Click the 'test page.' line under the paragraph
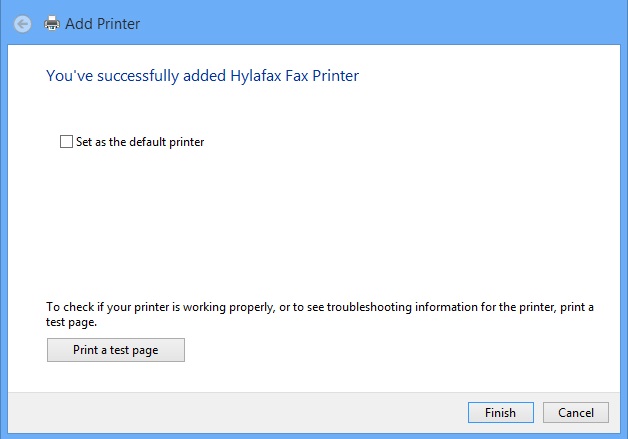 tap(71, 322)
